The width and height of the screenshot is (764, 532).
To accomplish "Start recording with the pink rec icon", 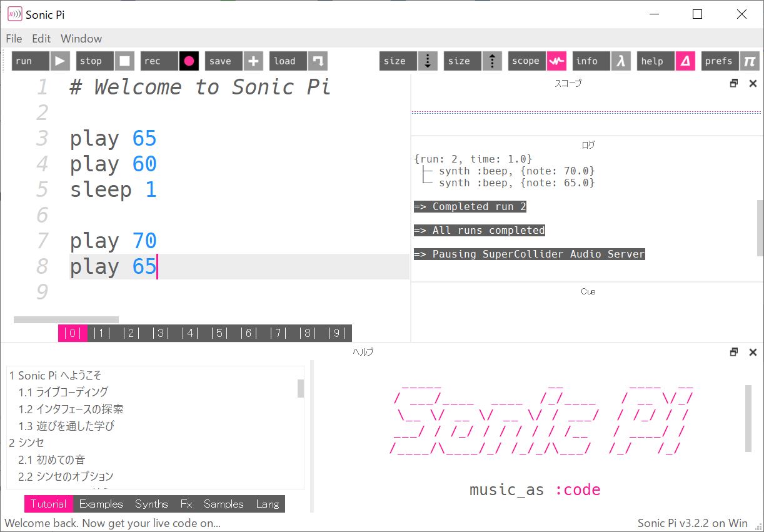I will tap(189, 61).
